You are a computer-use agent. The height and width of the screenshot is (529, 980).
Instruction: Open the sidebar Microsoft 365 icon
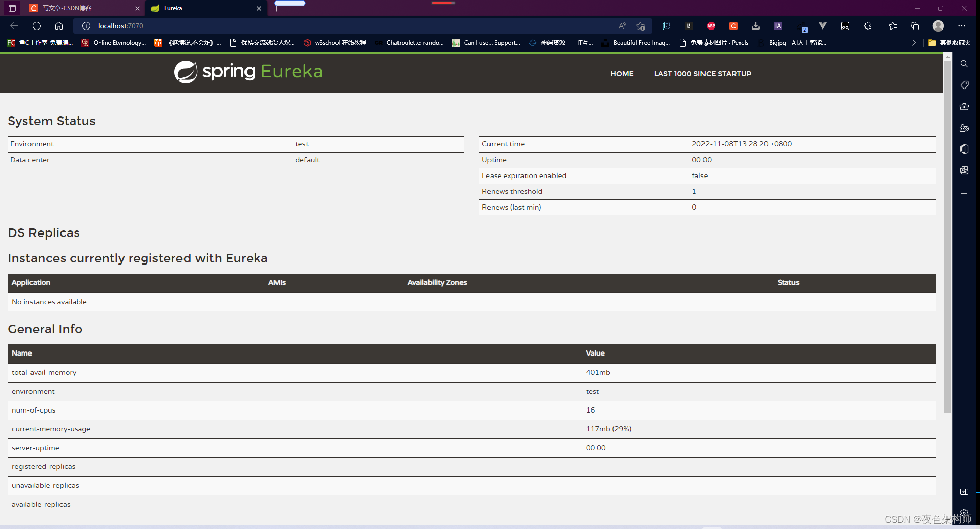964,149
